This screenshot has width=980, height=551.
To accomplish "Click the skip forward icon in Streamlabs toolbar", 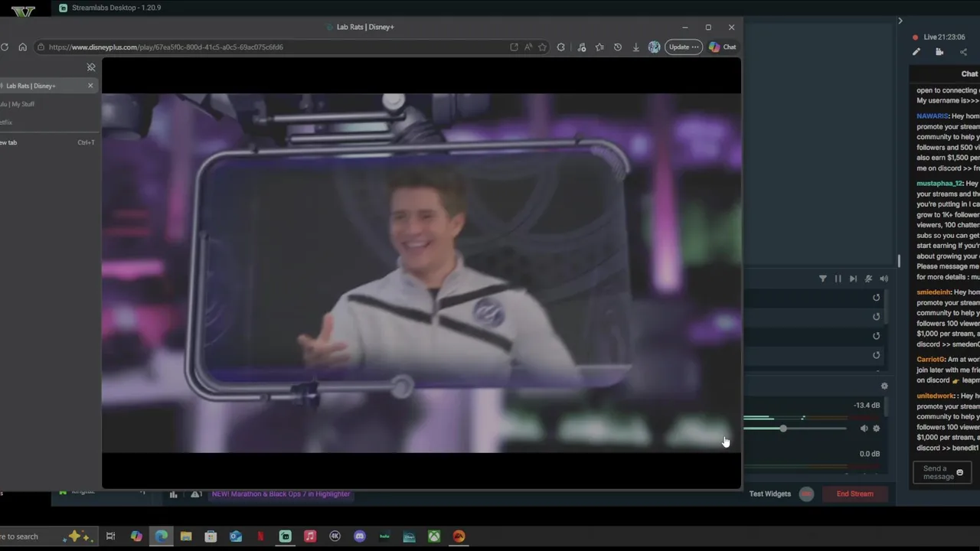I will pyautogui.click(x=853, y=279).
